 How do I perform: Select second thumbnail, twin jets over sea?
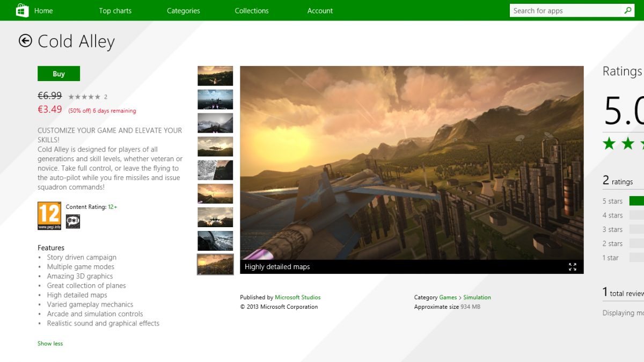coord(215,99)
